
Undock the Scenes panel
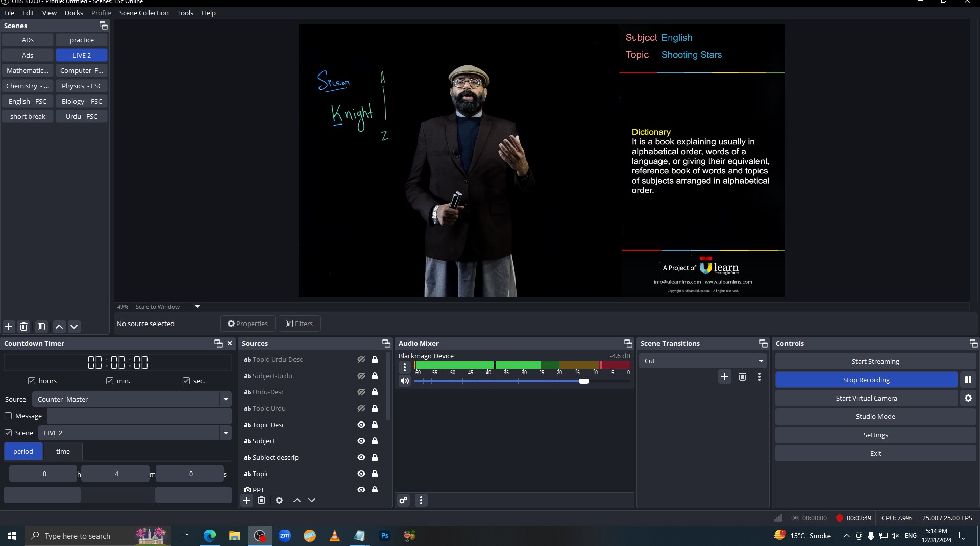103,26
